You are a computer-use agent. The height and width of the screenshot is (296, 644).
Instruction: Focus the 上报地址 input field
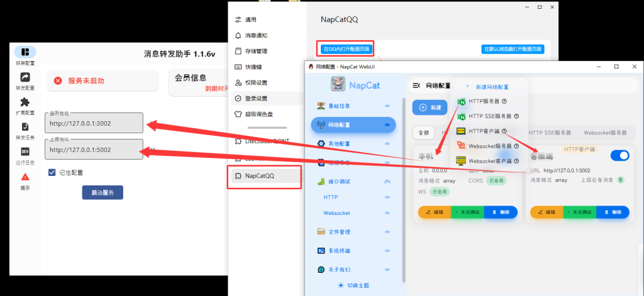point(94,150)
